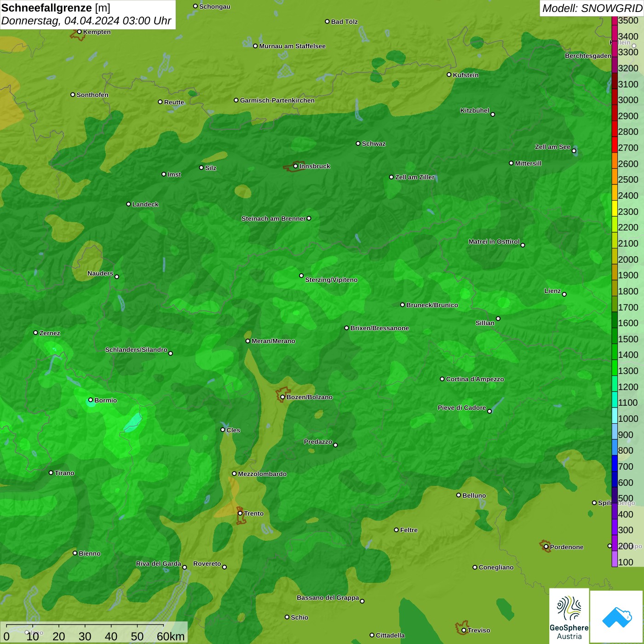Select the Bassano del Grappa label
The width and height of the screenshot is (644, 644).
click(328, 598)
